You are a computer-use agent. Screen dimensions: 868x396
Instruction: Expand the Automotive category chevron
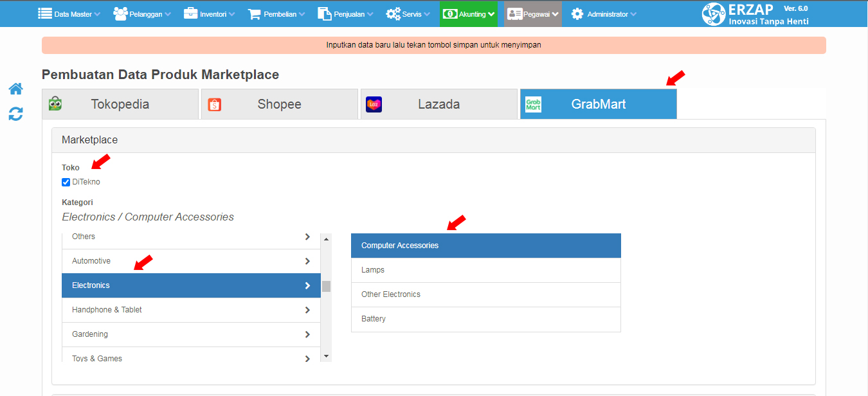point(307,261)
